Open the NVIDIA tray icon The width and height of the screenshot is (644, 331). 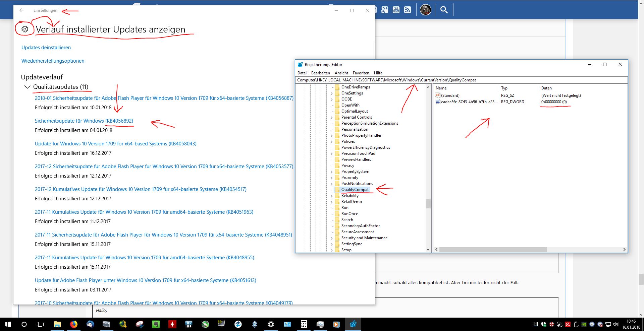(x=584, y=324)
